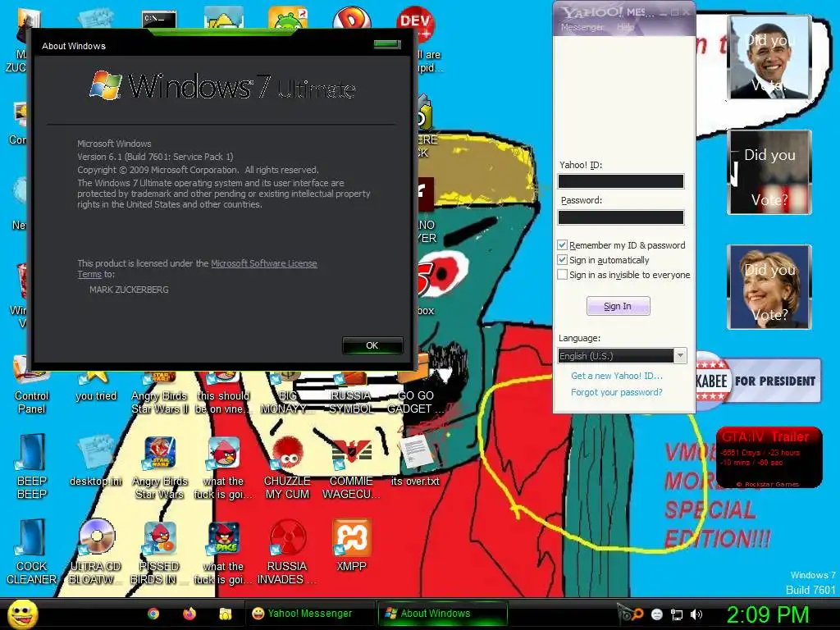Open the CHUZZLE red fuzzball icon

[x=287, y=468]
